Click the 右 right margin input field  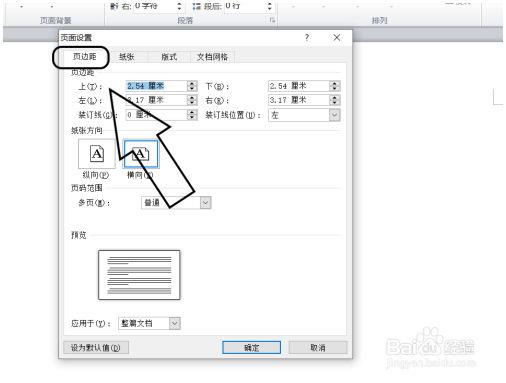point(299,100)
